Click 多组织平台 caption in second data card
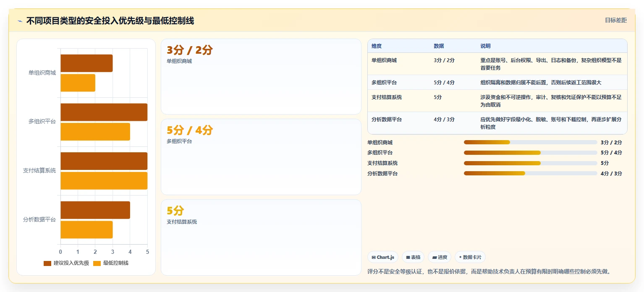The width and height of the screenshot is (644, 292). tap(179, 141)
